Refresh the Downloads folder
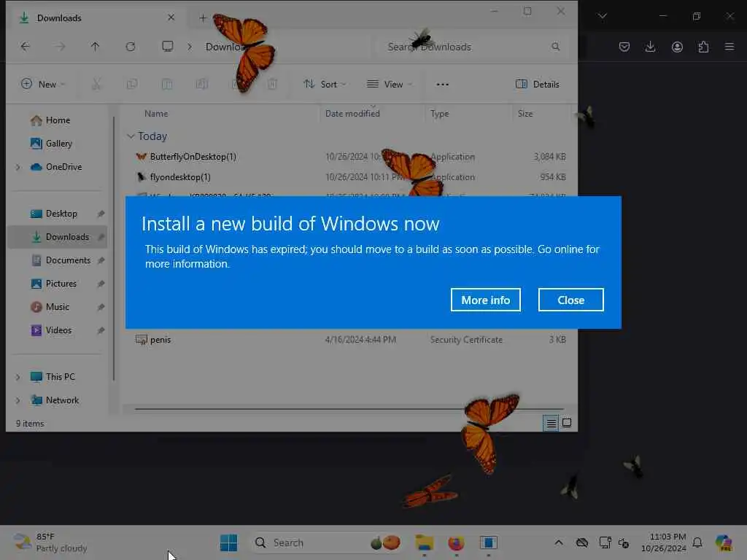 [131, 47]
